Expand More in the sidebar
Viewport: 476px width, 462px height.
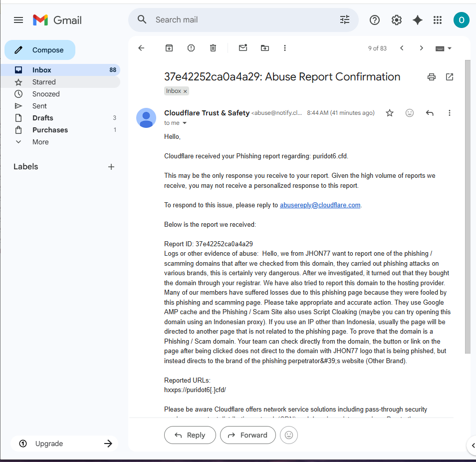(40, 142)
